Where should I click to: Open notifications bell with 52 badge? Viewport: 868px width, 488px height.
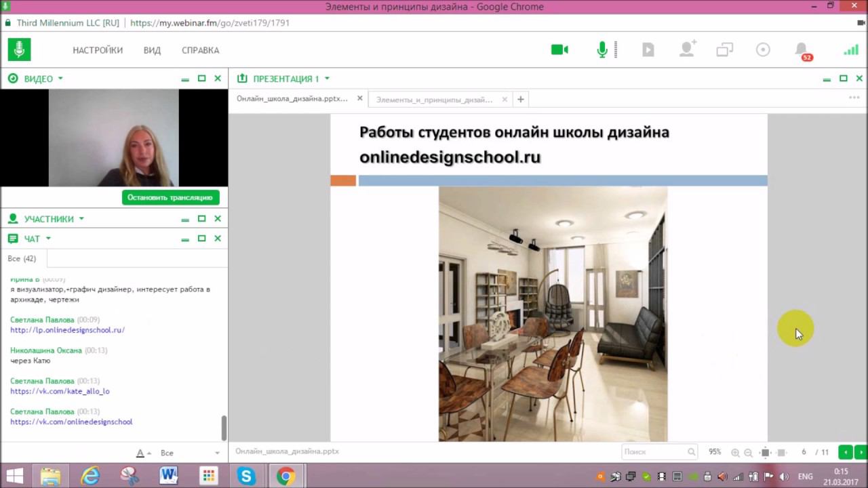coord(802,50)
